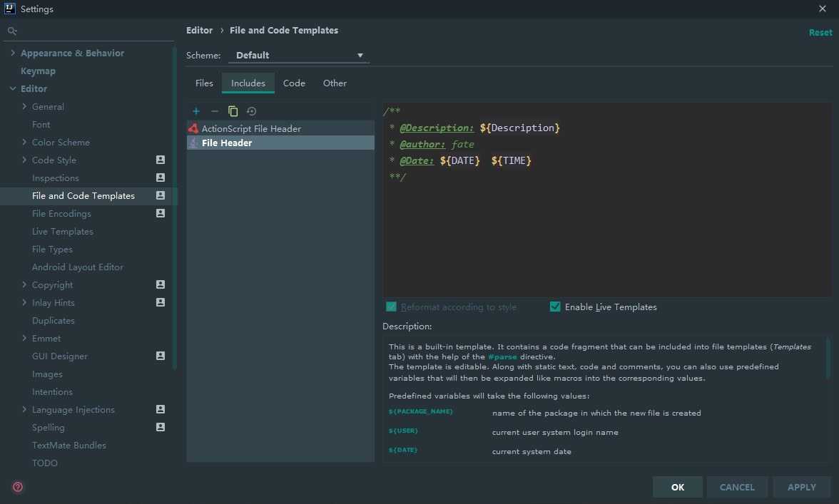Click profile icon beside GUI Designer

pyautogui.click(x=161, y=356)
